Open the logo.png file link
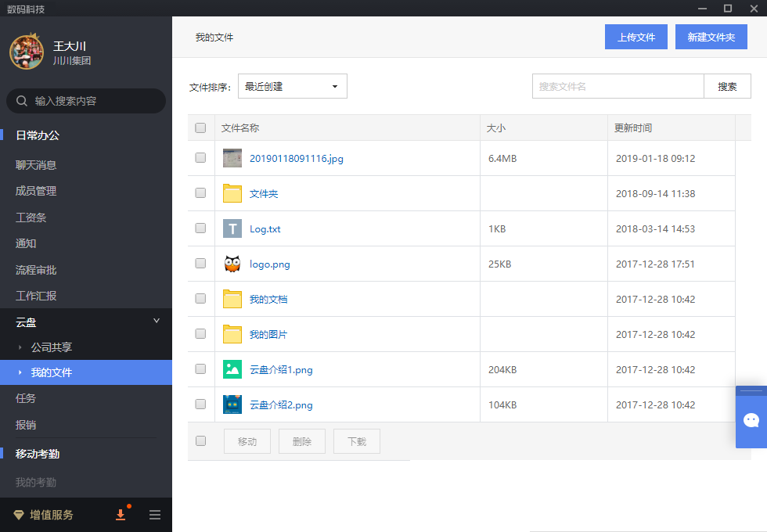The width and height of the screenshot is (767, 532). [x=269, y=264]
